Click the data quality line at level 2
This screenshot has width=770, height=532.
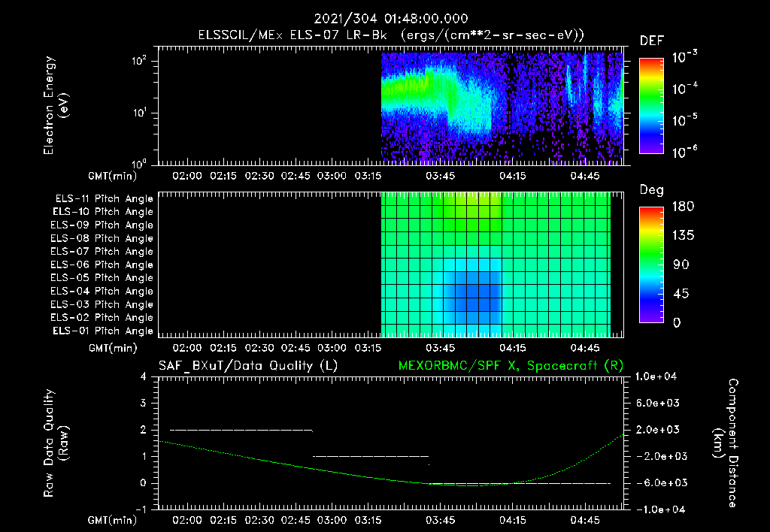241,431
